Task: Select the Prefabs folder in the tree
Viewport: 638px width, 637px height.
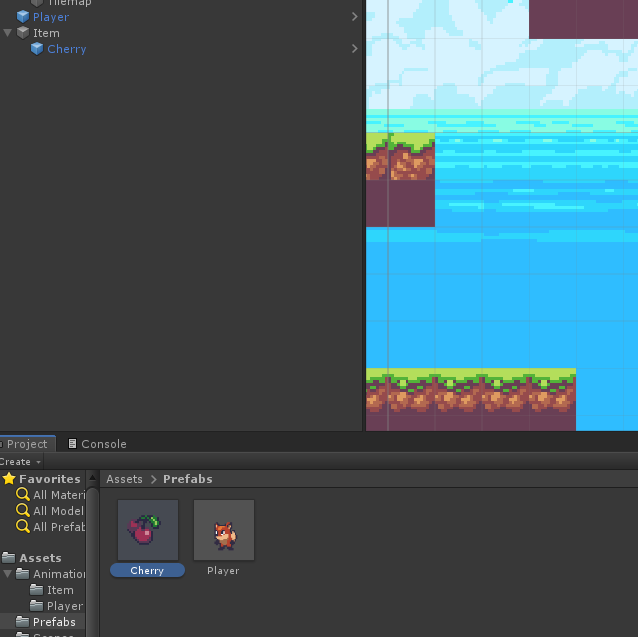Action: 54,622
